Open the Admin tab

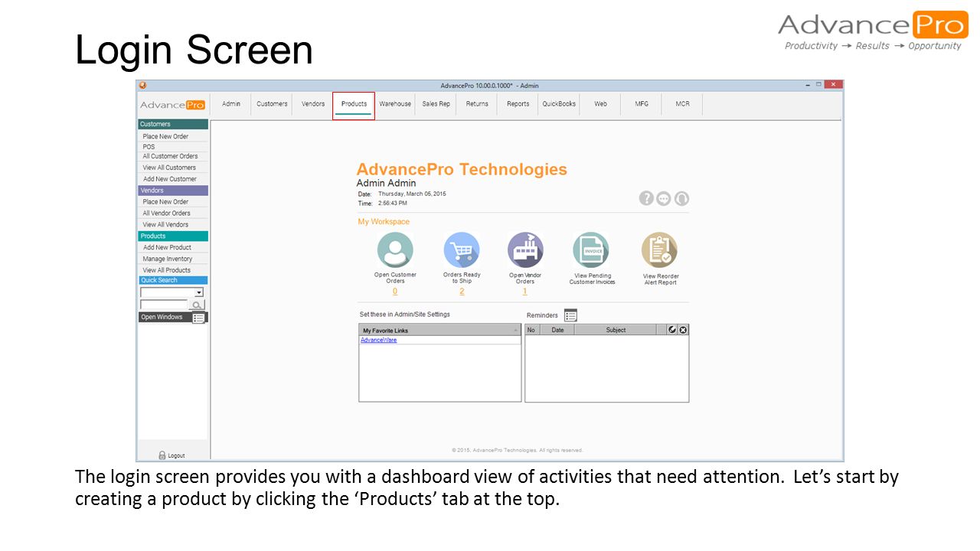231,104
